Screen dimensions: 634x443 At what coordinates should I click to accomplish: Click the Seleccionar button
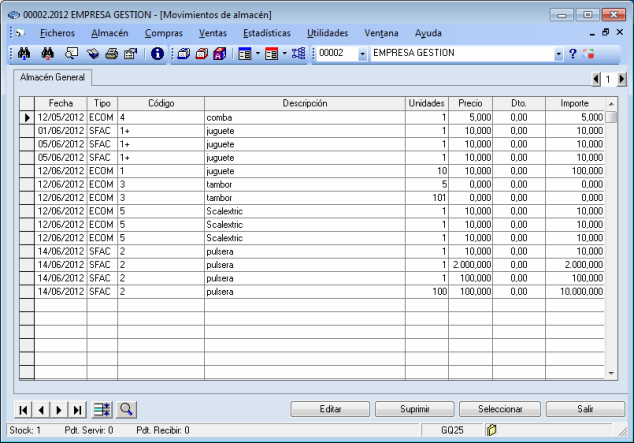499,409
